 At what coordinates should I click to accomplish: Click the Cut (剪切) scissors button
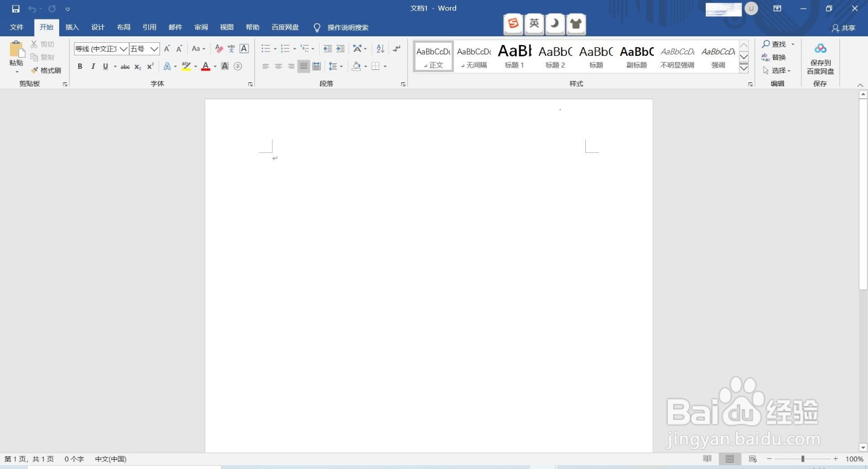tap(42, 44)
